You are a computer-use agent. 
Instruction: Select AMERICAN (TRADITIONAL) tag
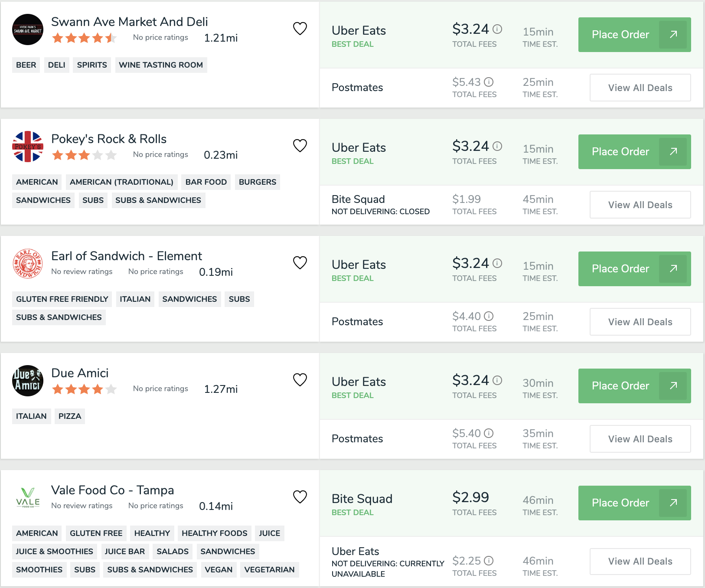[121, 182]
